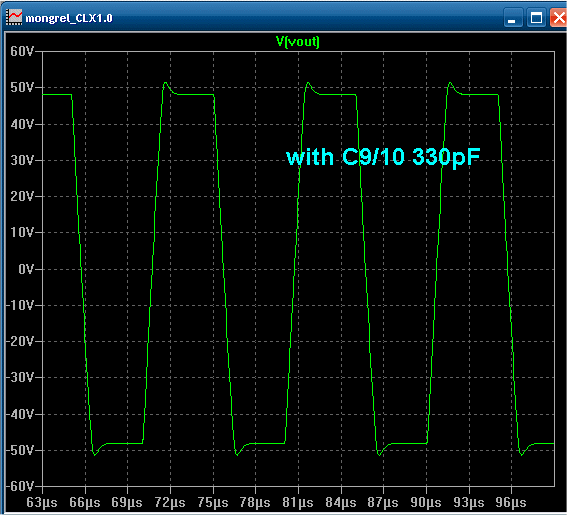
Task: Click the 93µs time axis label
Action: click(x=469, y=503)
